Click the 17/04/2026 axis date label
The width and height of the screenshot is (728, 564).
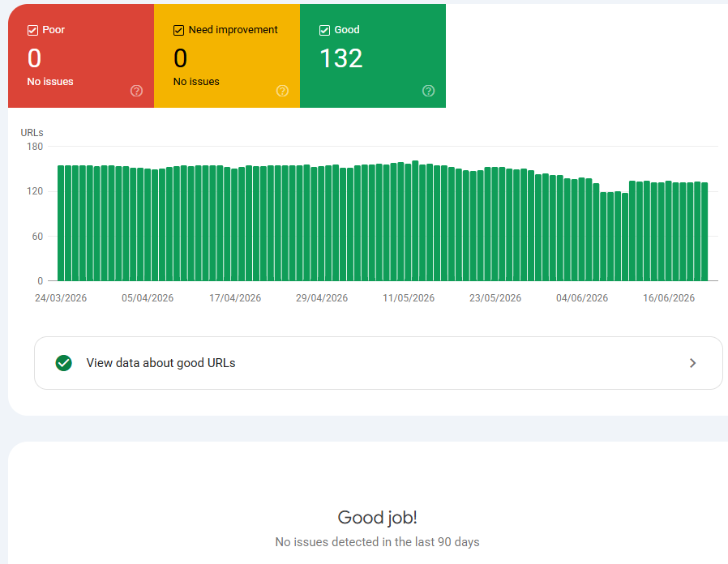[235, 298]
